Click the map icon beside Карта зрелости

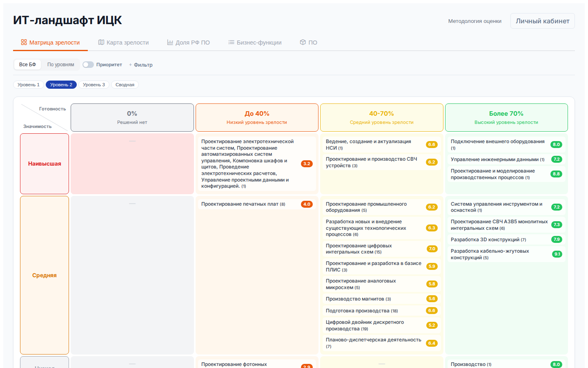click(101, 42)
